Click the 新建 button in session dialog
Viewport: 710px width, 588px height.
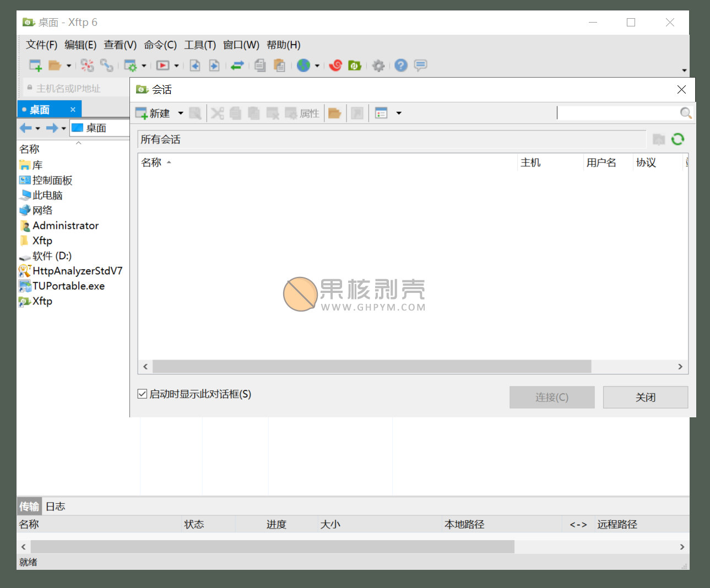click(153, 113)
